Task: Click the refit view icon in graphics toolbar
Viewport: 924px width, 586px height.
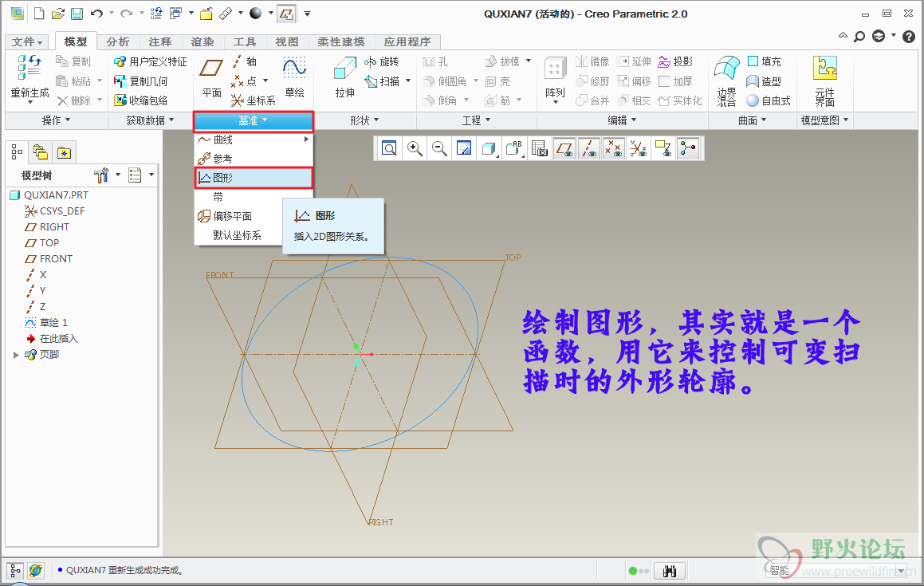Action: click(389, 148)
